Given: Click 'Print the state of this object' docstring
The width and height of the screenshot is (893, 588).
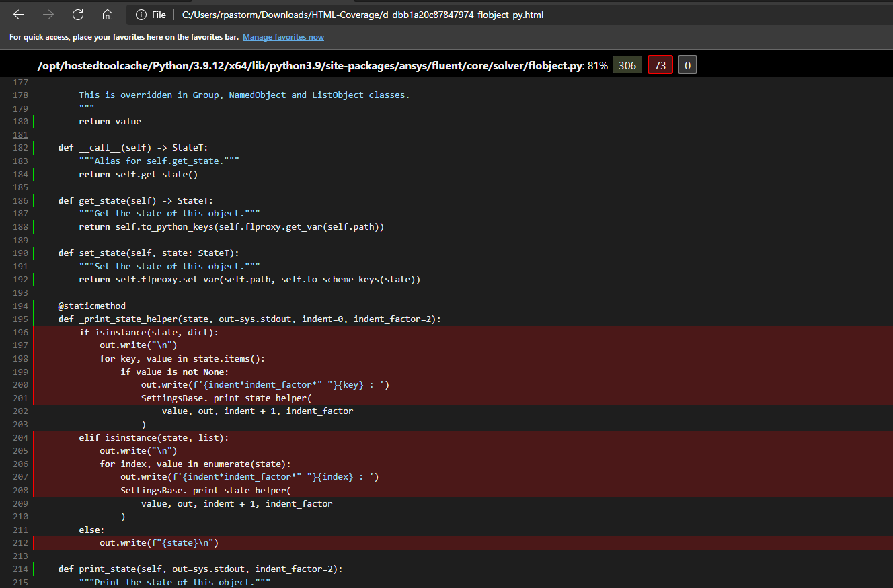Looking at the screenshot, I should 174,582.
